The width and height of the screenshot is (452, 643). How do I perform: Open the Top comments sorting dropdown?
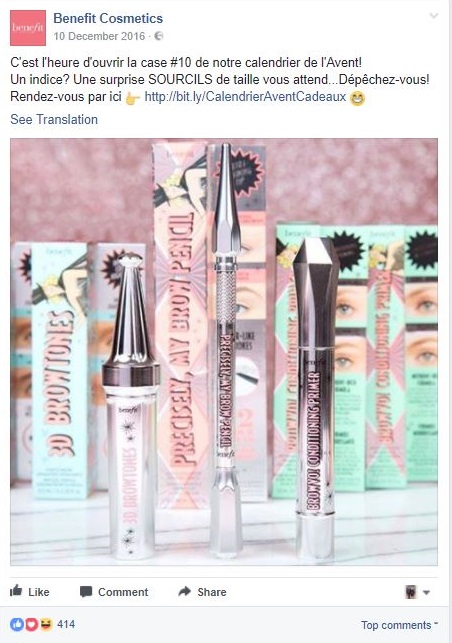pos(399,625)
